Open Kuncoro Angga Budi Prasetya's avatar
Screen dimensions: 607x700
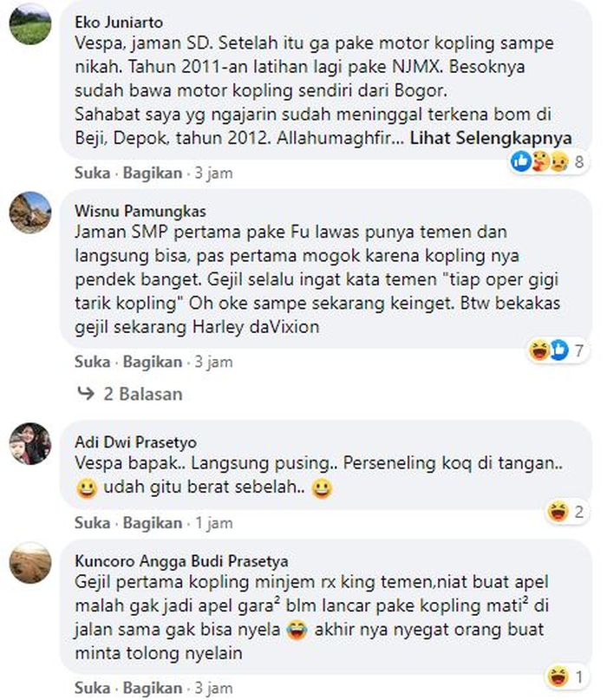(30, 563)
